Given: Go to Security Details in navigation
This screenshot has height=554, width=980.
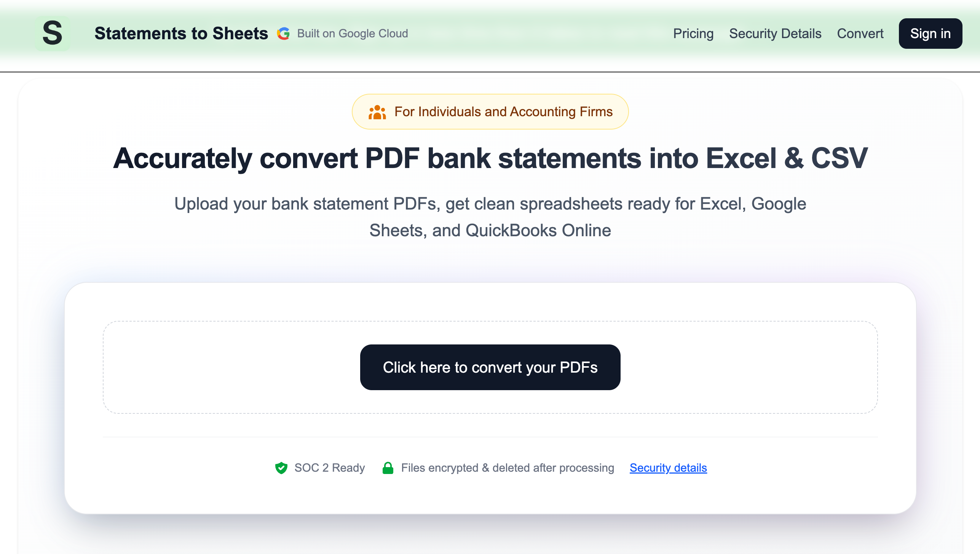Looking at the screenshot, I should click(x=775, y=34).
